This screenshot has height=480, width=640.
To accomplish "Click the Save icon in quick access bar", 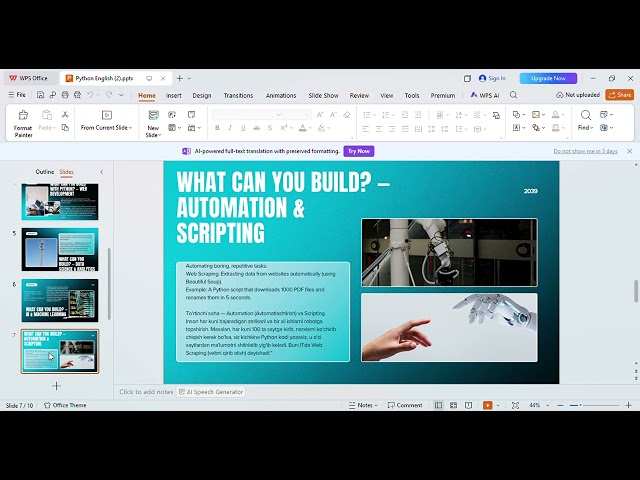I will 40,95.
